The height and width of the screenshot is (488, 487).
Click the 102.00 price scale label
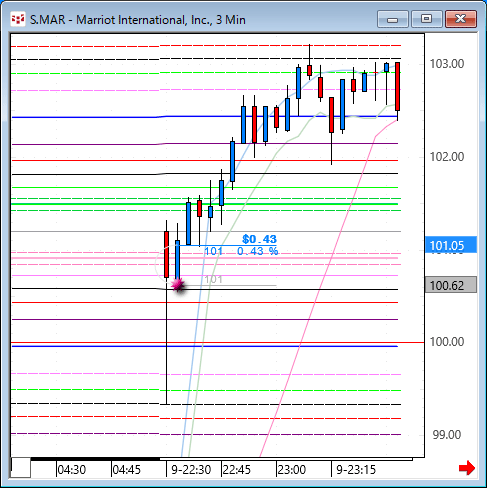coord(447,157)
